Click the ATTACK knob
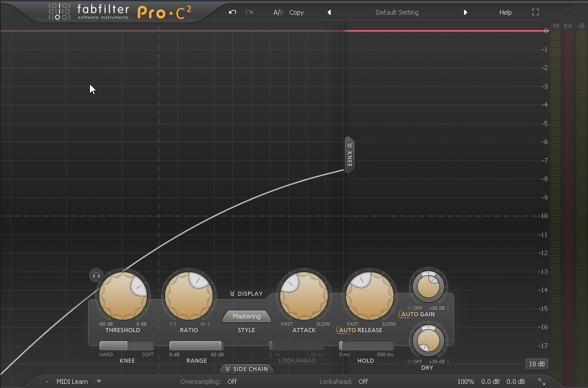Viewport: 588px width, 388px height. tap(304, 296)
